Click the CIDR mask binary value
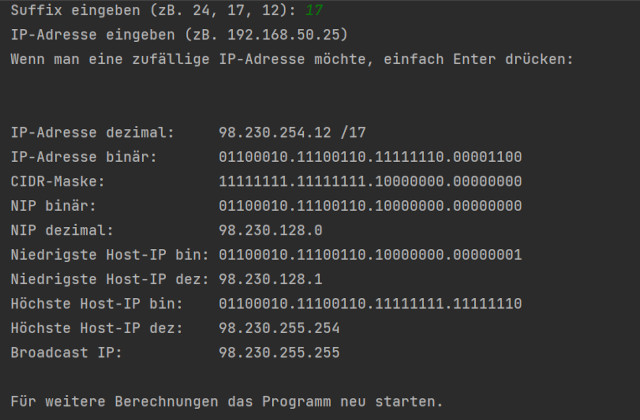 (370, 181)
